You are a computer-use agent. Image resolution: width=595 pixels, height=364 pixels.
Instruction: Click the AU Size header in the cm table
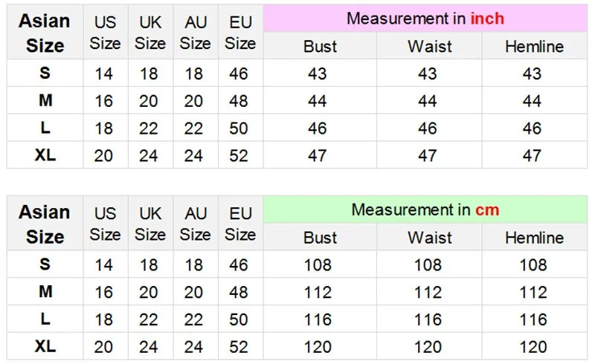tap(195, 224)
